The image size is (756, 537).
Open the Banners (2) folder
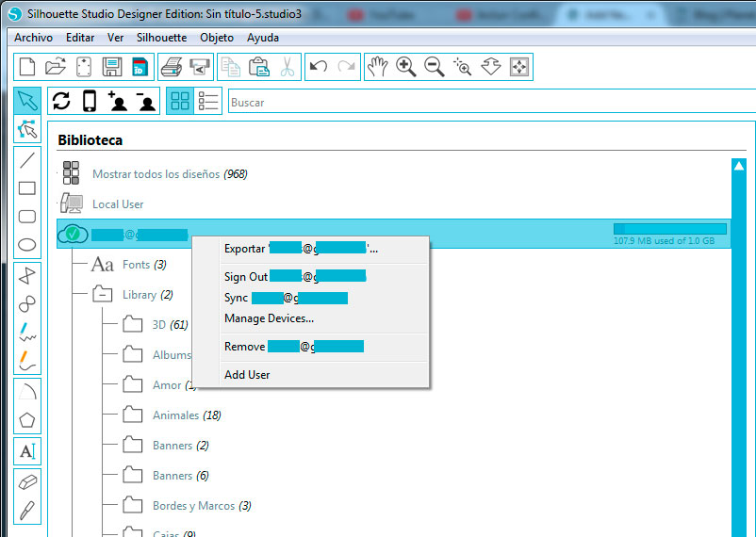click(x=180, y=446)
